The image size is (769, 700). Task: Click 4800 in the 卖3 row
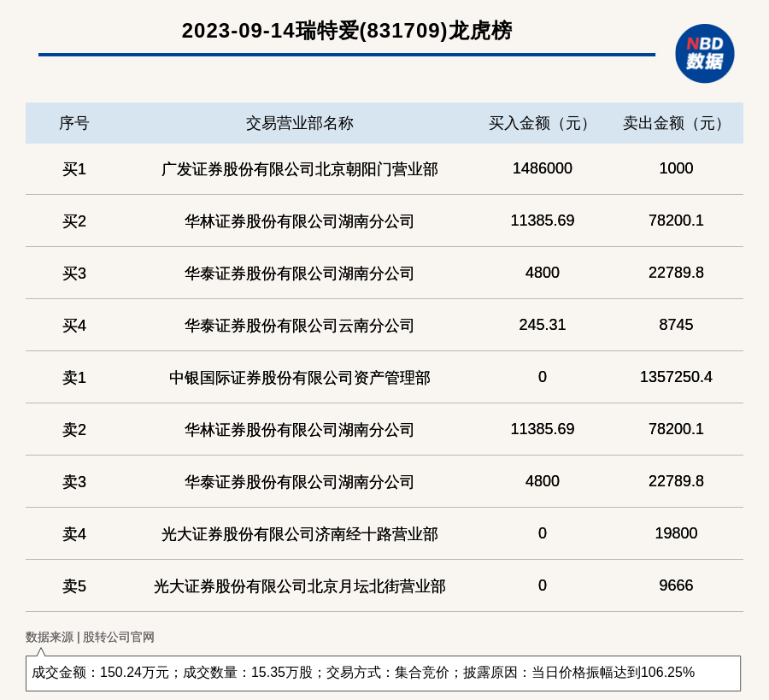tap(543, 480)
